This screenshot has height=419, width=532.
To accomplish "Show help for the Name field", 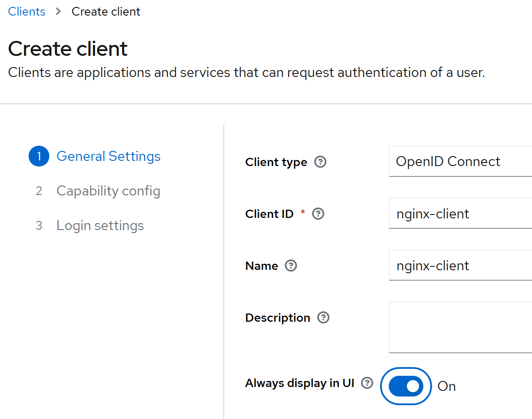I will [x=291, y=266].
